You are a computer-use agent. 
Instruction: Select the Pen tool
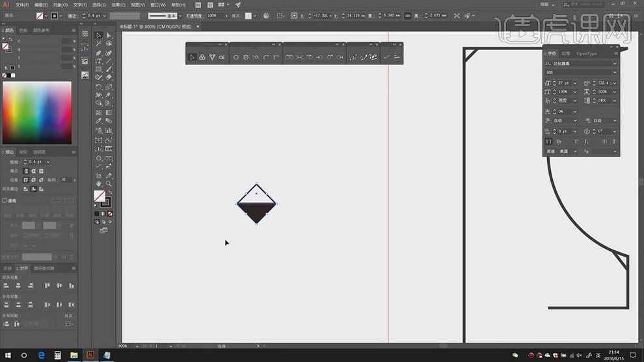(98, 53)
